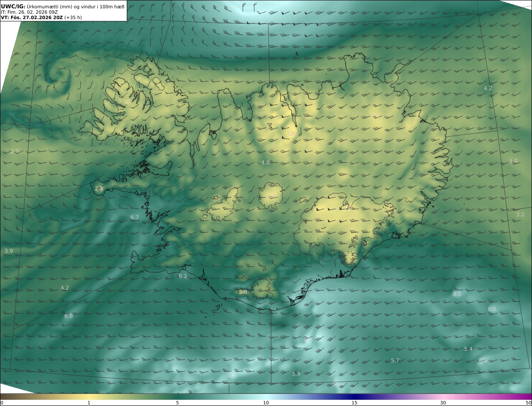532x406 pixels.
Task: Click the 5 tick label on the colorbar
Action: pyautogui.click(x=177, y=403)
